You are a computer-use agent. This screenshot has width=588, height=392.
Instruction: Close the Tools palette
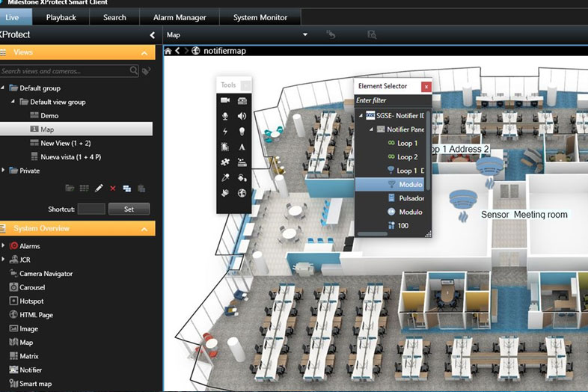tap(246, 85)
